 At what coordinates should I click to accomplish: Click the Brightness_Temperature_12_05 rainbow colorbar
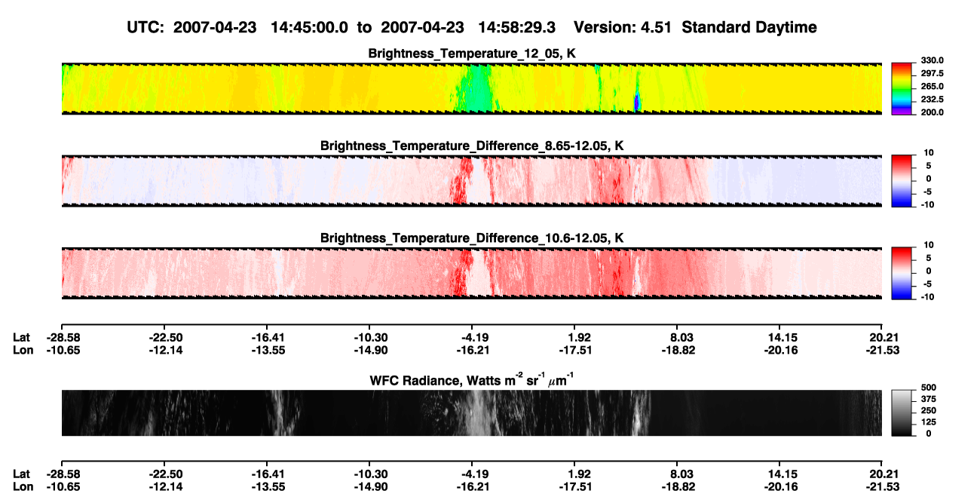tap(901, 88)
